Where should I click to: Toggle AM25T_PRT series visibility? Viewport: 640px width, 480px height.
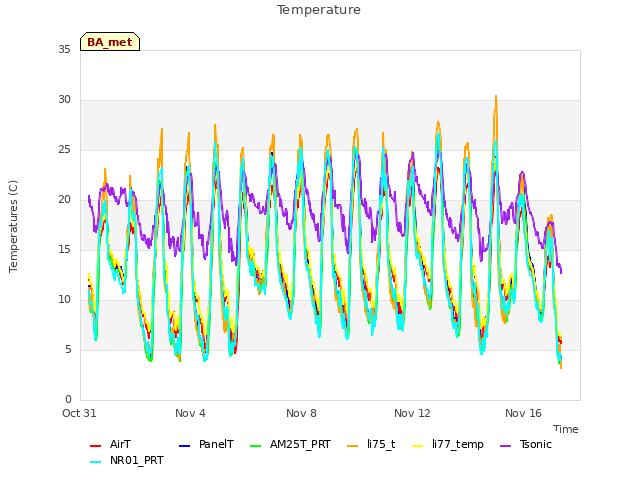pos(290,444)
